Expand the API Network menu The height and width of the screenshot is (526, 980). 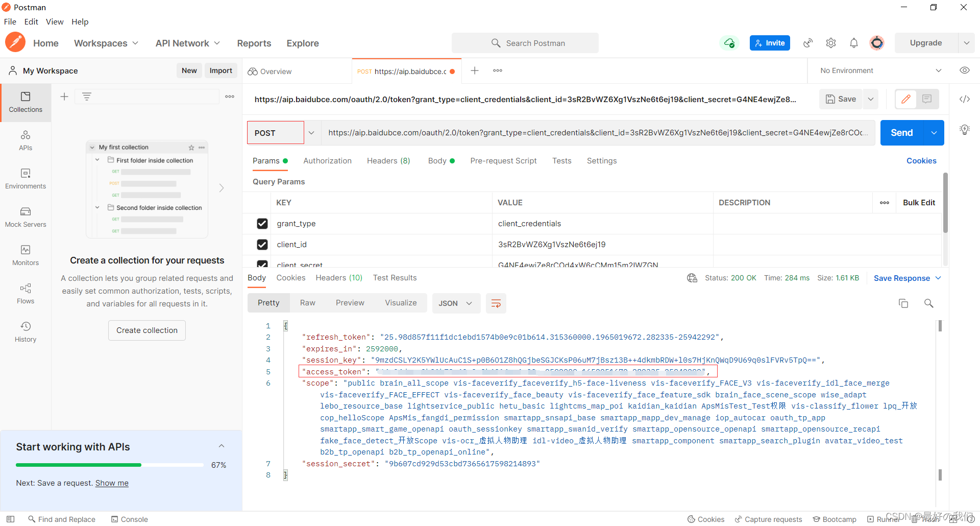coord(188,43)
